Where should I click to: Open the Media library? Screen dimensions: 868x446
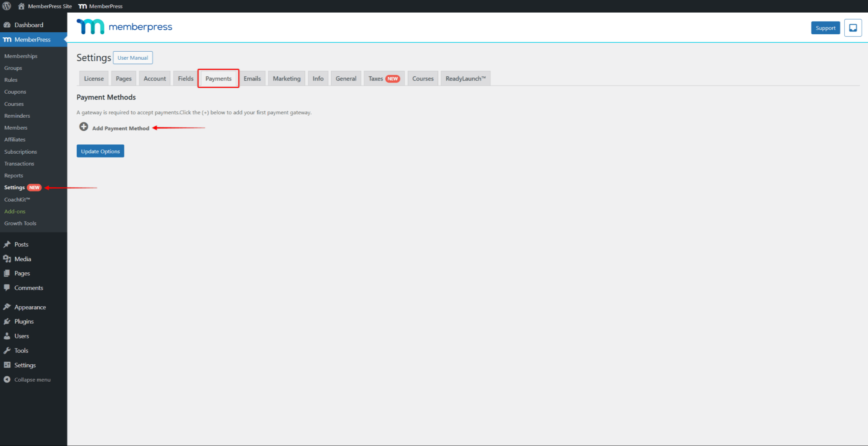[22, 259]
